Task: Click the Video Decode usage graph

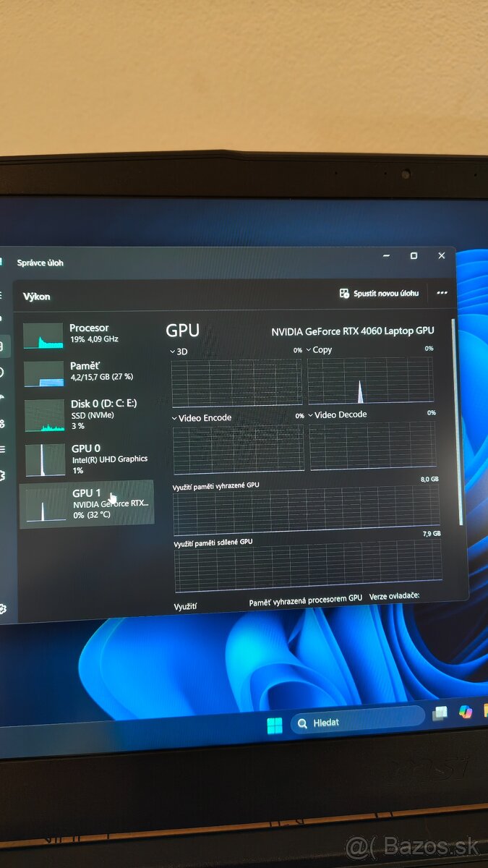Action: 373,446
